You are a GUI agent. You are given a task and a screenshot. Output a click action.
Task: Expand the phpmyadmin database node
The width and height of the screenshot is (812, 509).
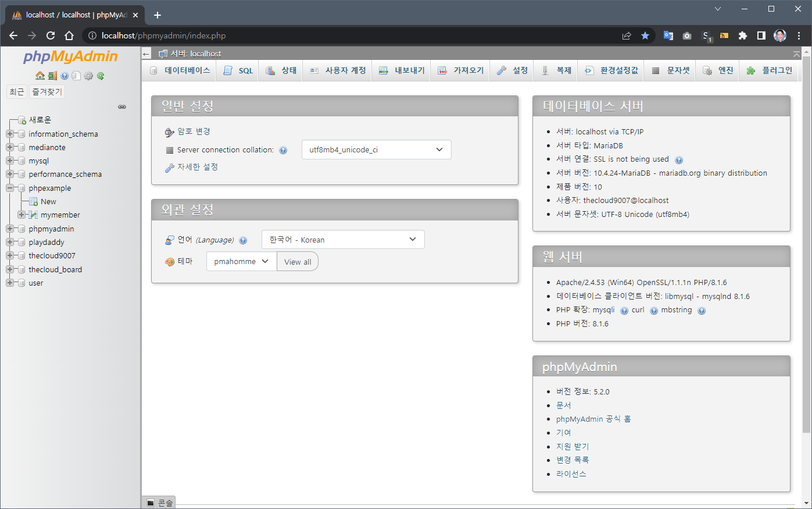10,229
